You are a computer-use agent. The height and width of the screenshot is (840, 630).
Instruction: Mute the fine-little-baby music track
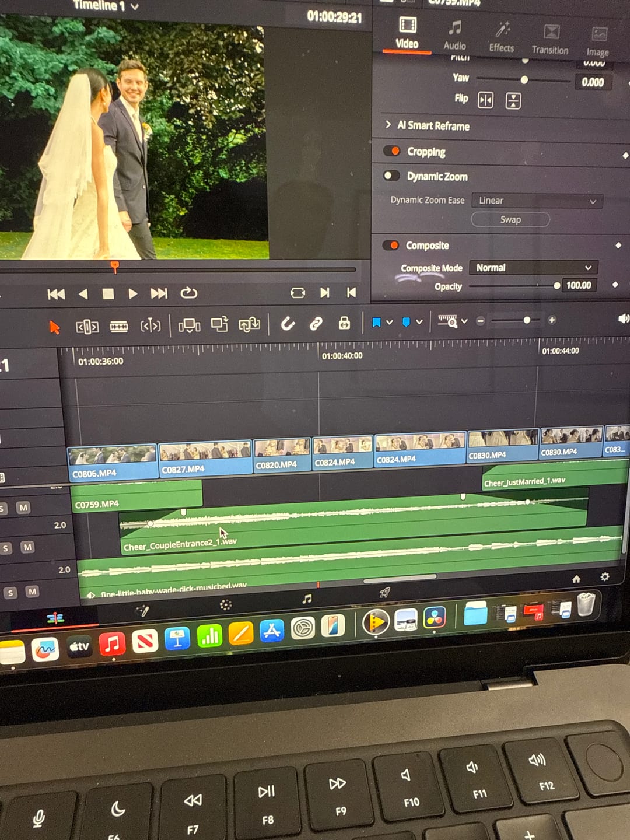[32, 591]
